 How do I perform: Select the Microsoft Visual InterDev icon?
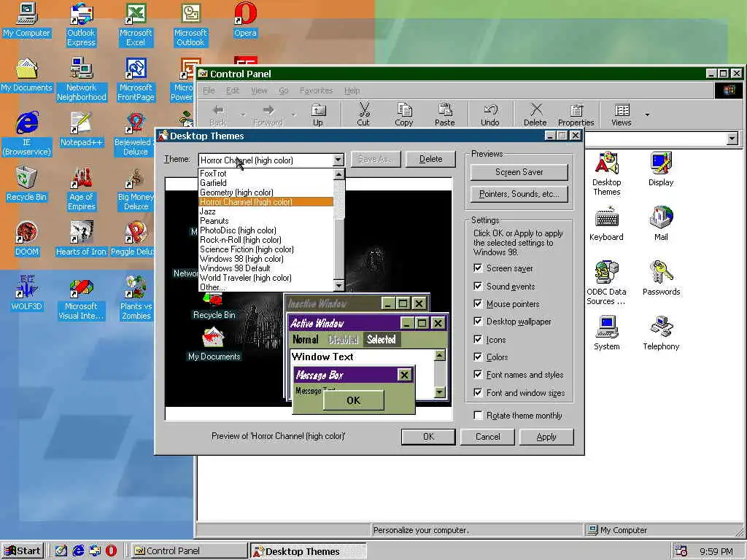coord(81,297)
